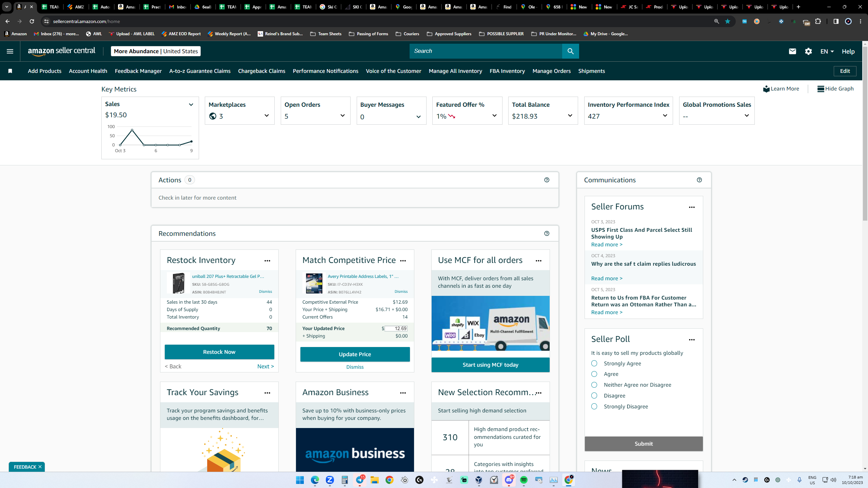Edit Your Updated Price input field
Image resolution: width=868 pixels, height=488 pixels.
pyautogui.click(x=396, y=328)
